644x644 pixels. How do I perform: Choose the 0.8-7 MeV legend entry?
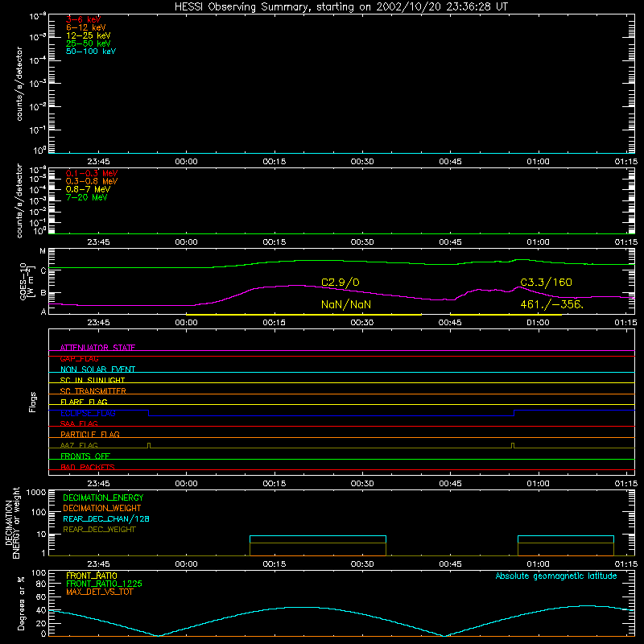(88, 189)
